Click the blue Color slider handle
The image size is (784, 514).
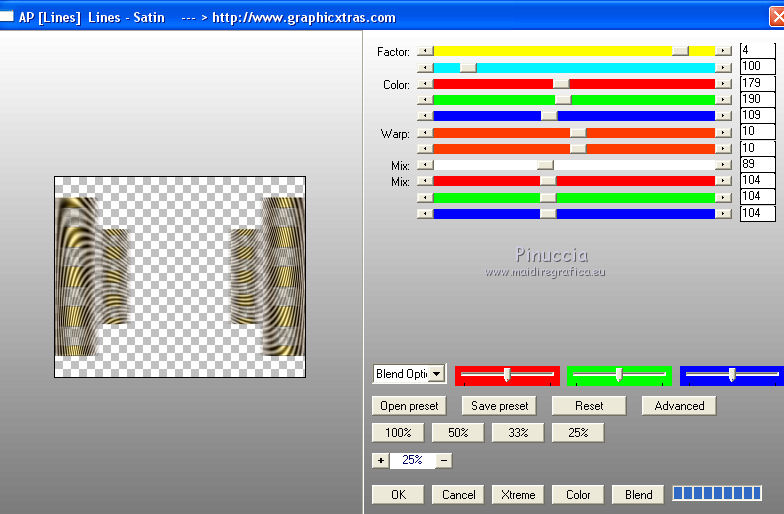click(x=549, y=116)
